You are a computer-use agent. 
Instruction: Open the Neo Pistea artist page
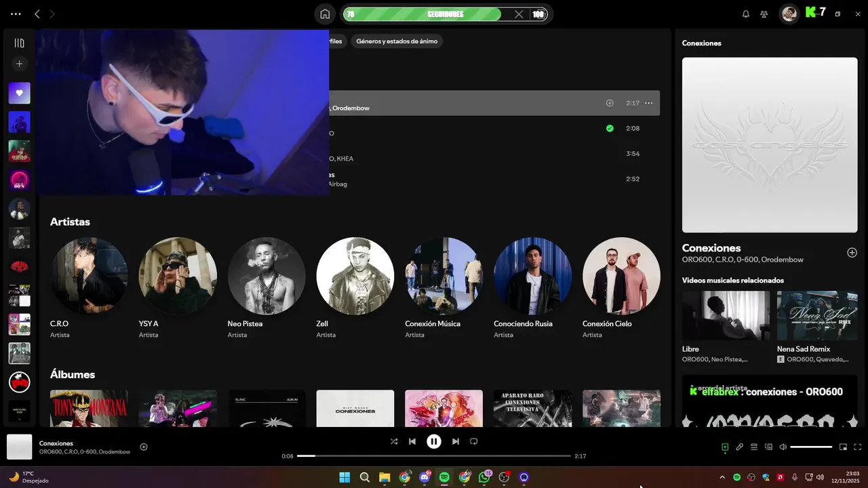(267, 276)
